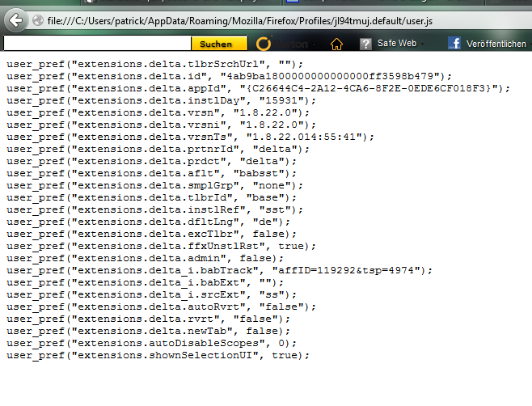Click the instlDay value "15931"

284,100
